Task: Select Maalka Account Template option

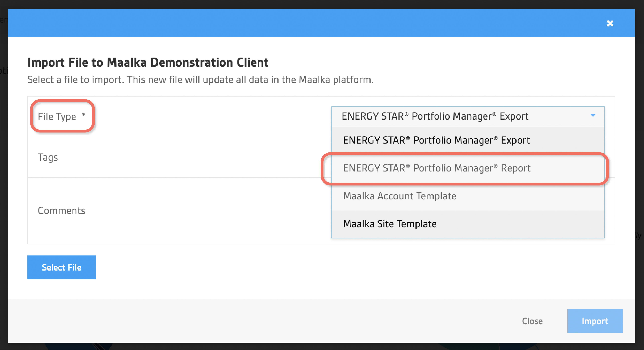Action: click(468, 196)
